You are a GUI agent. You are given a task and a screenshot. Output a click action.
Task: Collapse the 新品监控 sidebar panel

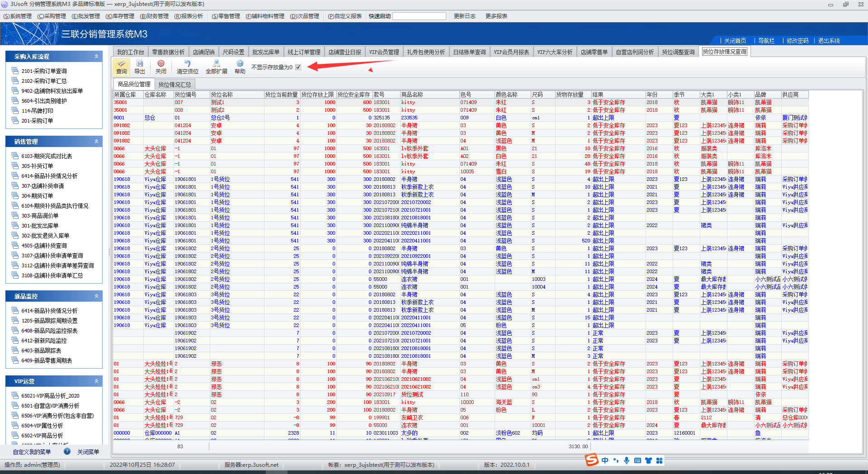96,296
